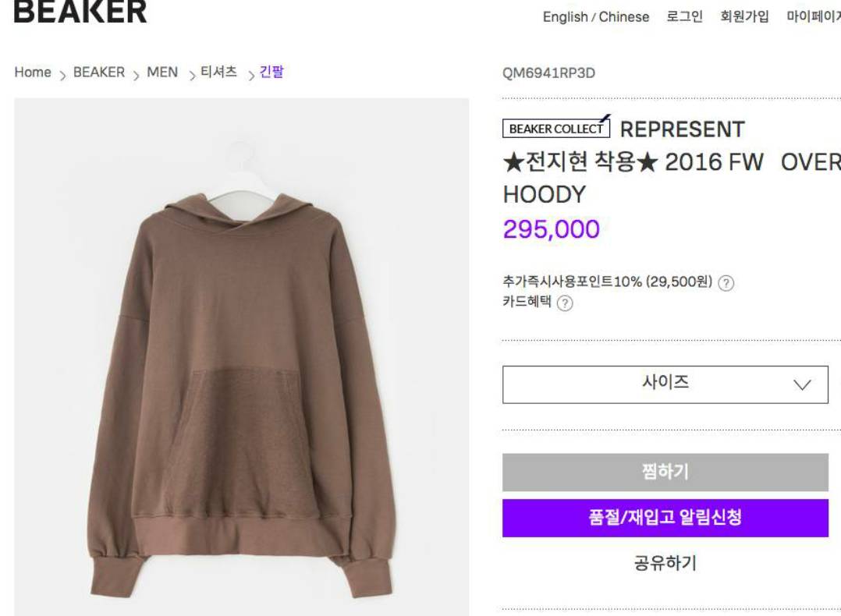Open the 사이즈 size dropdown
Screen dimensions: 841x616
(x=665, y=384)
